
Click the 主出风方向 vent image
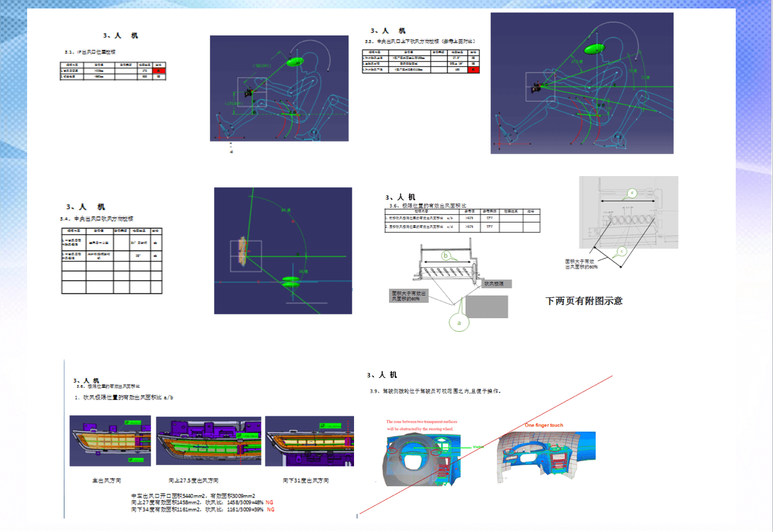coord(110,441)
